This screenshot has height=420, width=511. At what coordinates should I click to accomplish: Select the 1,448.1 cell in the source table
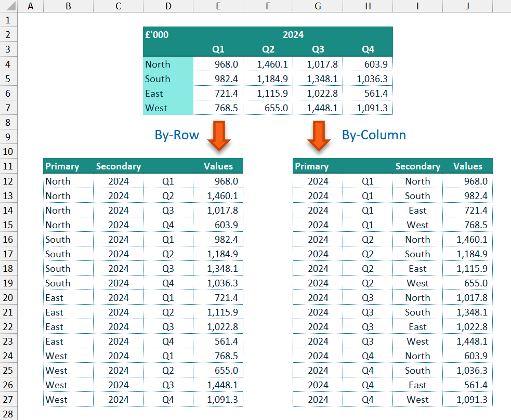[x=318, y=108]
